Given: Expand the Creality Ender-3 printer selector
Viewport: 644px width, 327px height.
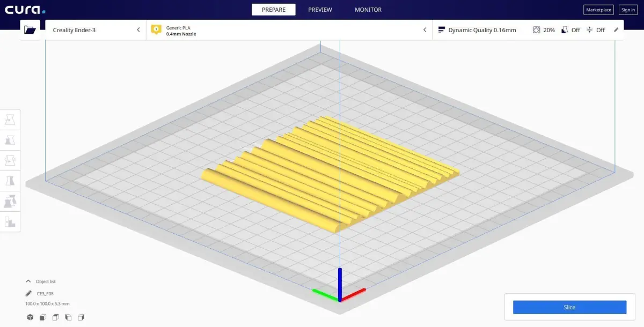Looking at the screenshot, I should pyautogui.click(x=96, y=30).
